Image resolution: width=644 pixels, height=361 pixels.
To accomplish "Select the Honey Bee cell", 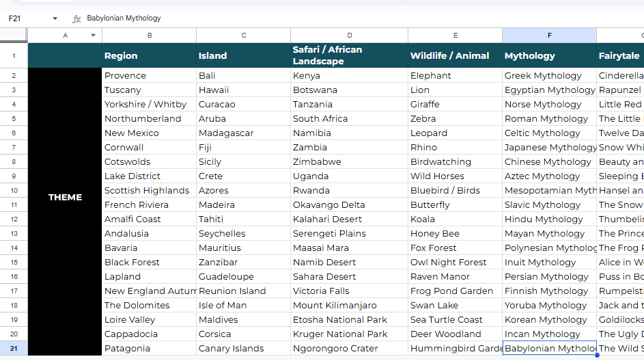I will 455,234.
